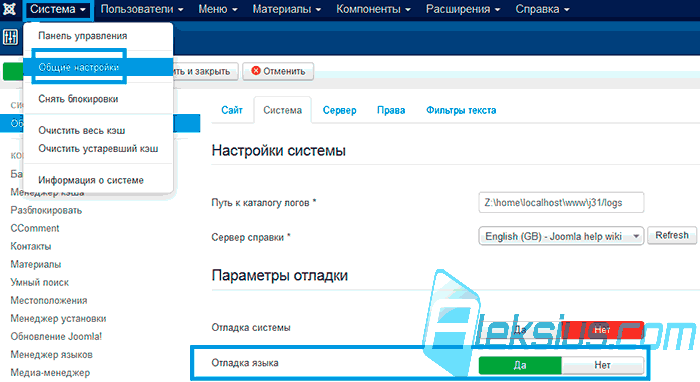Image resolution: width=700 pixels, height=382 pixels.
Task: Expand the Материалы top menu
Action: tap(287, 9)
